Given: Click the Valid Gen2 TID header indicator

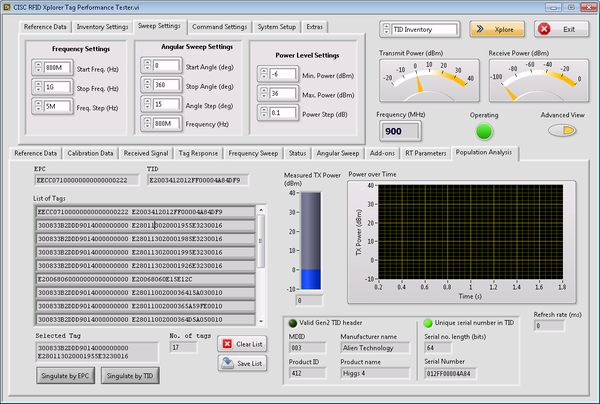Looking at the screenshot, I should (x=292, y=323).
